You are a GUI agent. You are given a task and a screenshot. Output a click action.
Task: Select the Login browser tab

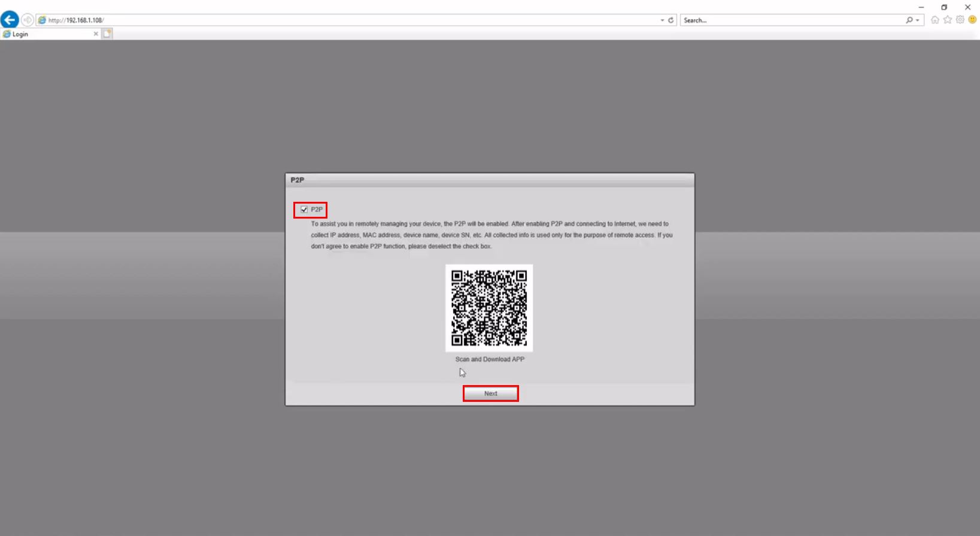click(50, 34)
